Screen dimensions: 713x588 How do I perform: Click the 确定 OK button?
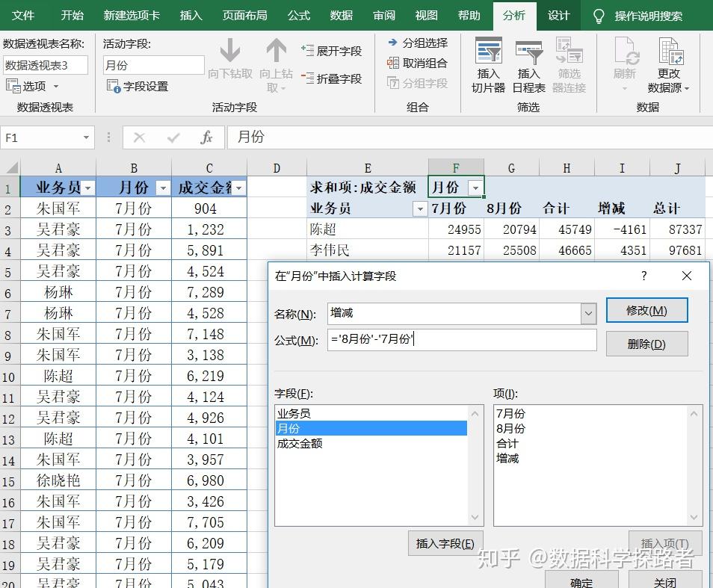(581, 581)
